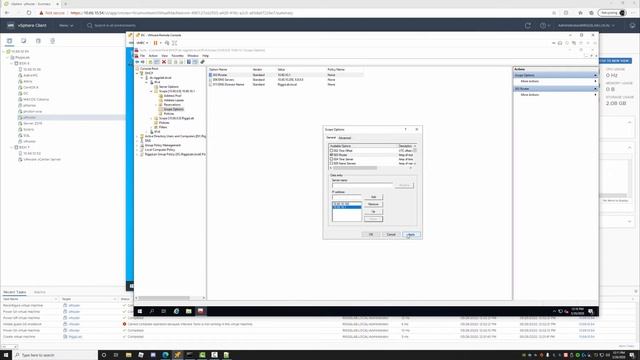Expand the Reservations node in the tree

pyautogui.click(x=156, y=104)
